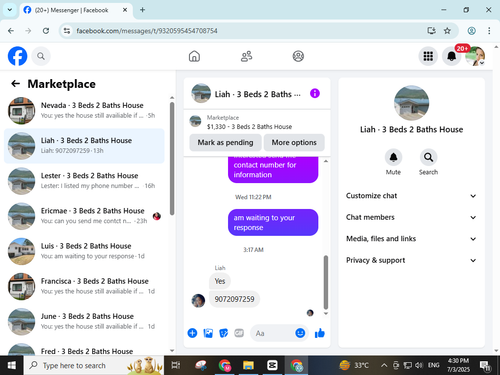Search in conversation with magnifier icon
Viewport: 500px width, 375px height.
(428, 157)
